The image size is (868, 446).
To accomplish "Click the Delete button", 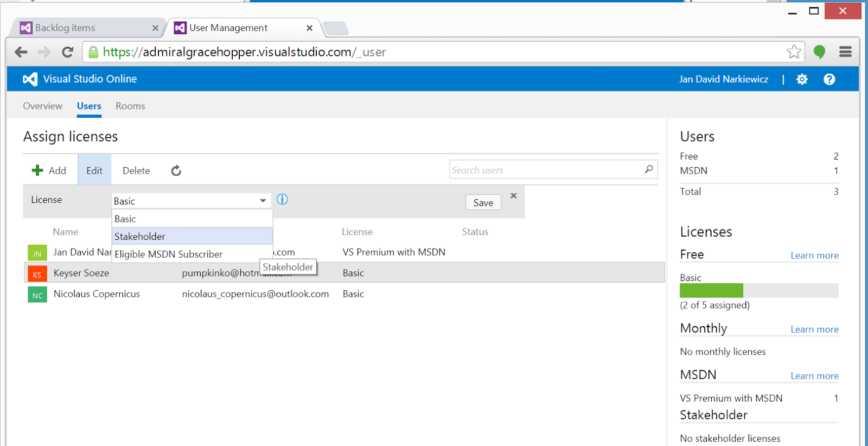I will [x=136, y=170].
